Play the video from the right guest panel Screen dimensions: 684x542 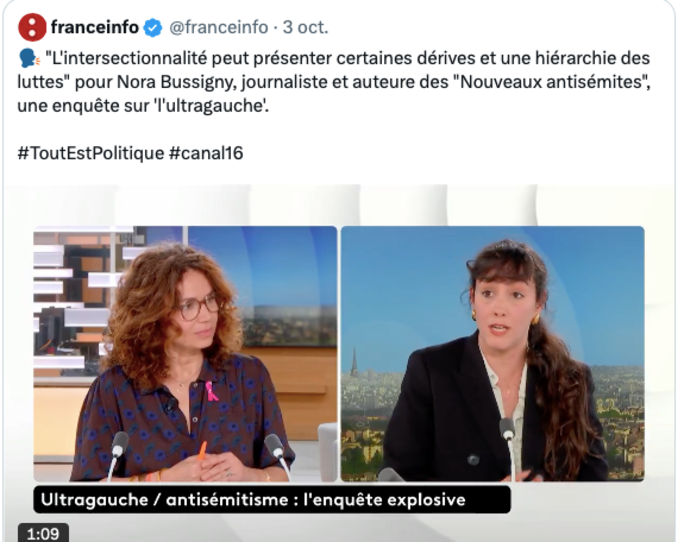pyautogui.click(x=492, y=353)
